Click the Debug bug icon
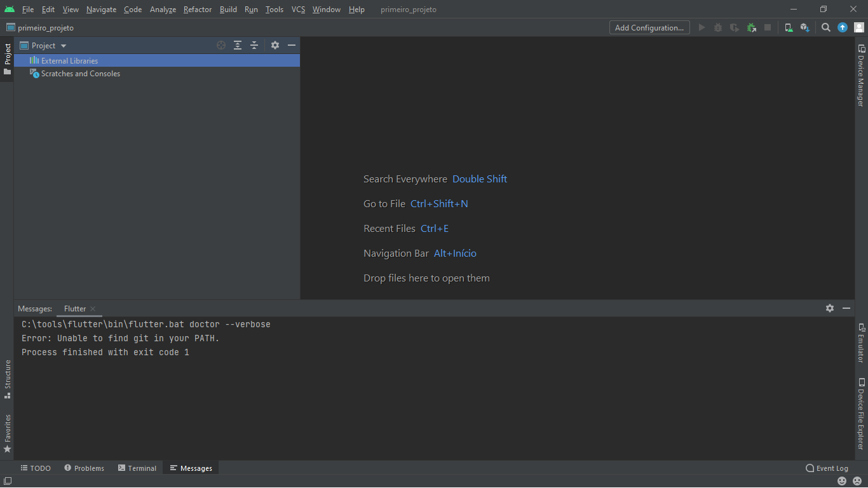Image resolution: width=868 pixels, height=488 pixels. [718, 27]
